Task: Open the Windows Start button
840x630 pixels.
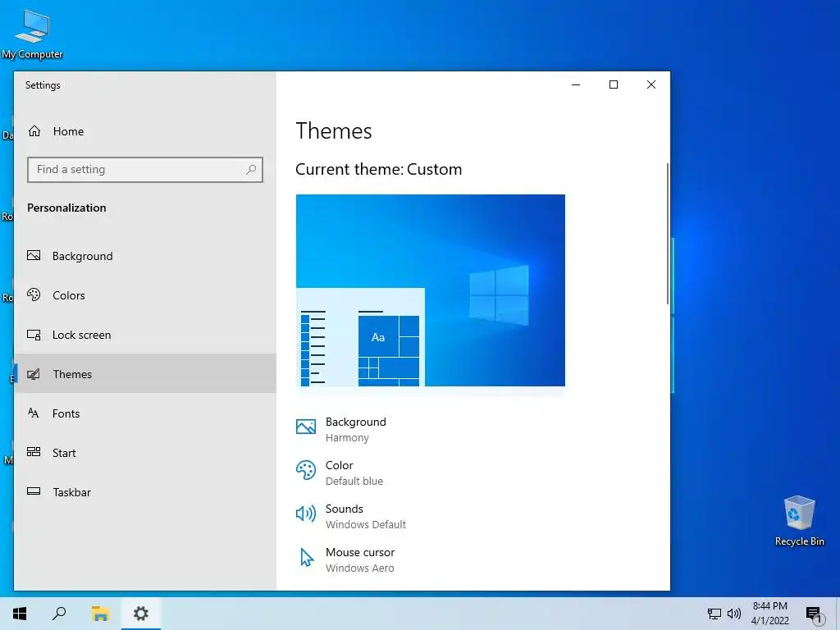Action: pyautogui.click(x=20, y=614)
